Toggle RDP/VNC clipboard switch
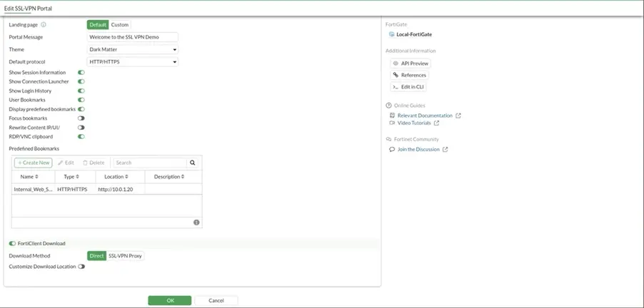Viewport: 644px width, 308px height. pos(81,137)
